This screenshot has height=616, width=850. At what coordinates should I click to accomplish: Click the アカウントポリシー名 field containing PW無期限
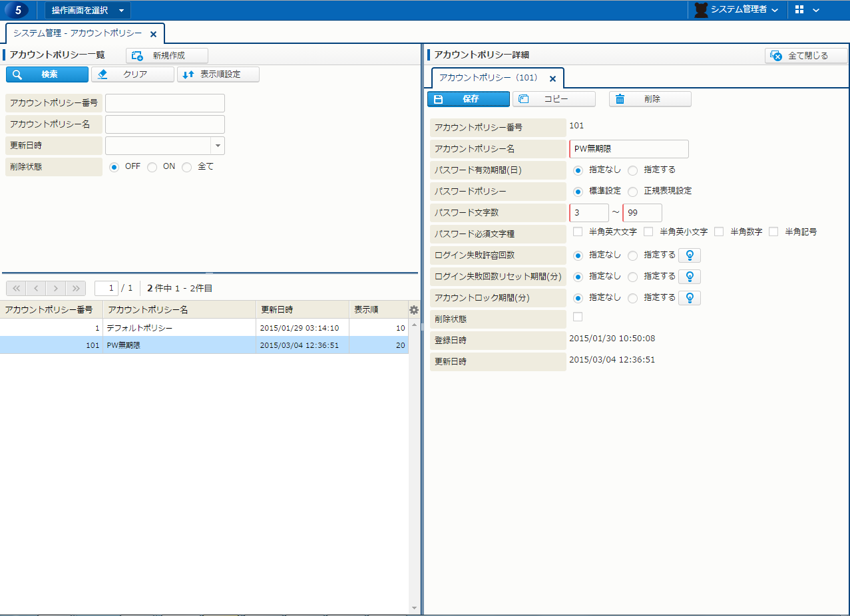tap(629, 149)
